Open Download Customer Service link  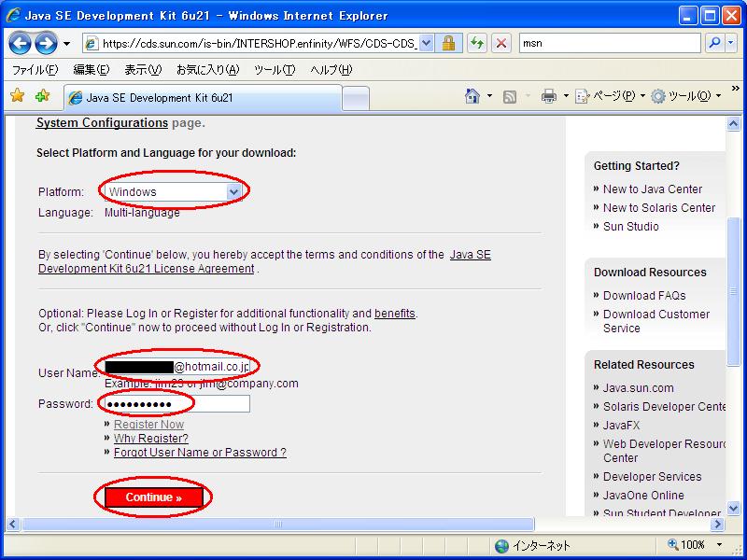[656, 321]
